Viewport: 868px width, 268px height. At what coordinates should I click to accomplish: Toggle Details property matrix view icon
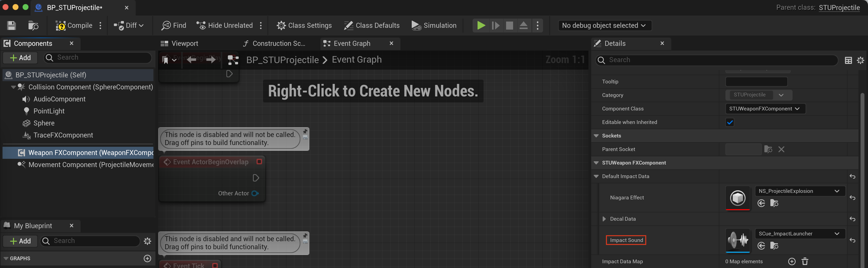coord(848,60)
